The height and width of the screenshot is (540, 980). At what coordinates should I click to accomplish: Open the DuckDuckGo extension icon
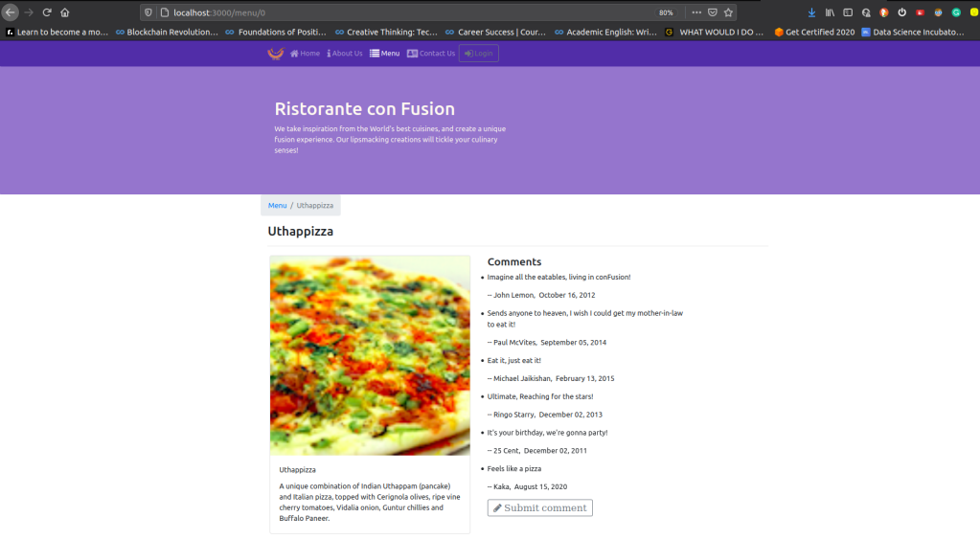[884, 12]
